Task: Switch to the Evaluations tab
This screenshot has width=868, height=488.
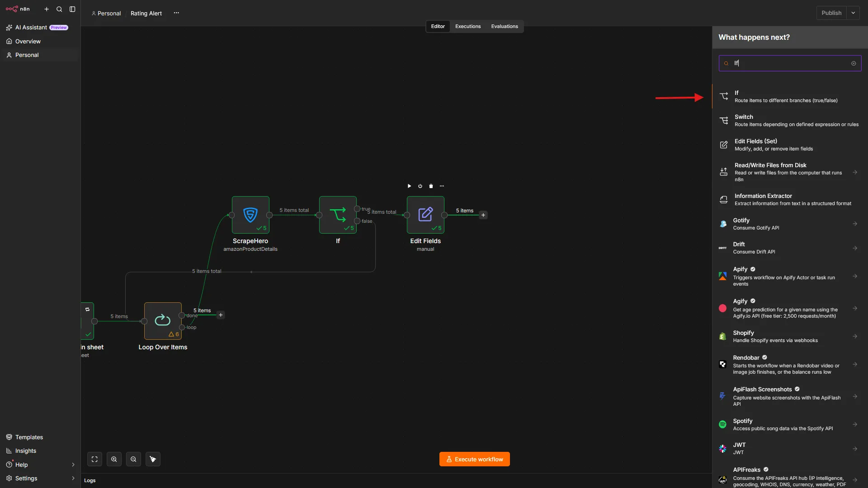Action: (505, 26)
